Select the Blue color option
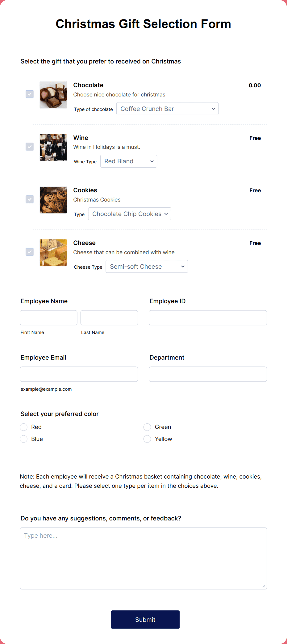The width and height of the screenshot is (287, 644). (x=23, y=438)
